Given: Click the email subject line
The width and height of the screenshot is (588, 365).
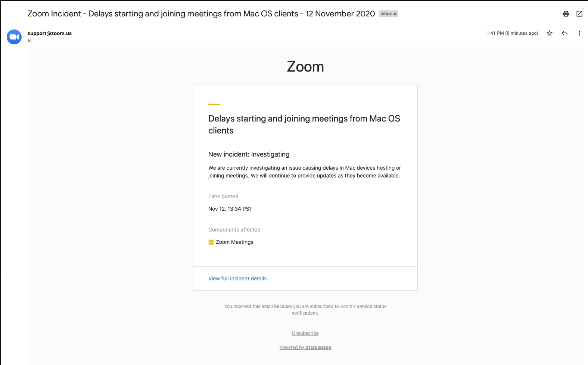Looking at the screenshot, I should (x=201, y=14).
